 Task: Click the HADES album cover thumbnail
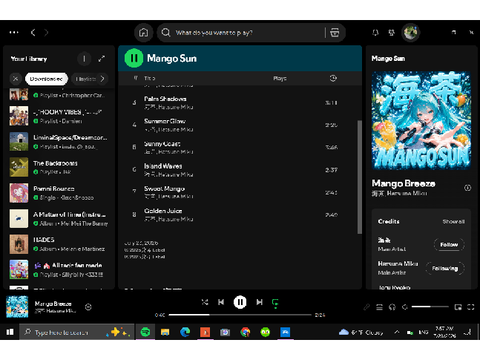[x=19, y=244]
